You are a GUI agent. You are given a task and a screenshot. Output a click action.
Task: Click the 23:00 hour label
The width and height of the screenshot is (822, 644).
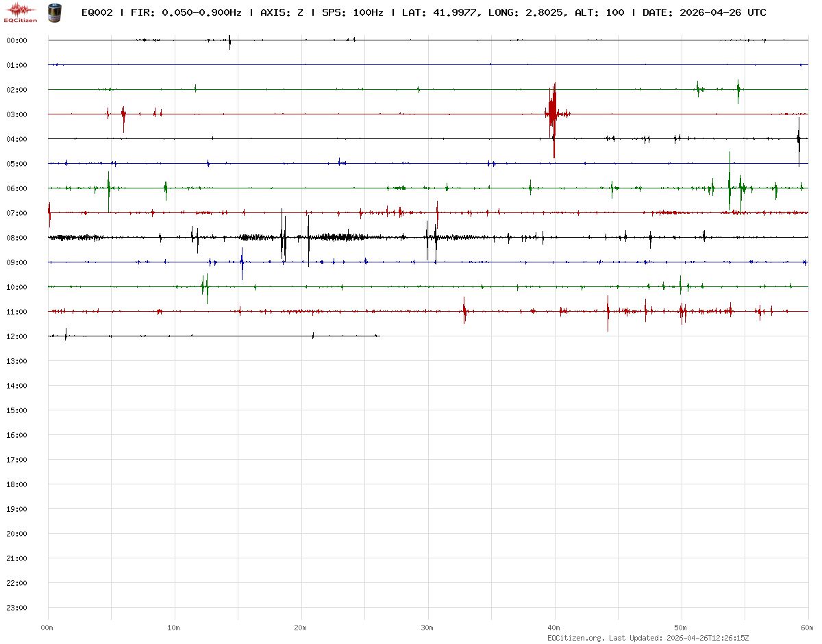(x=16, y=608)
